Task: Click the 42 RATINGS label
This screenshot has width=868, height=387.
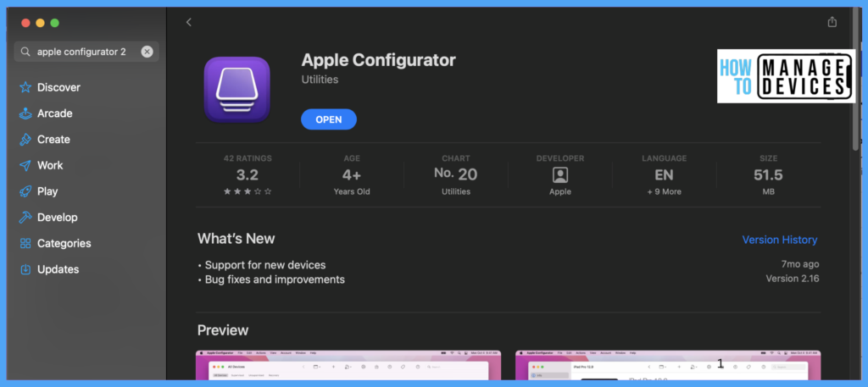Action: point(248,158)
